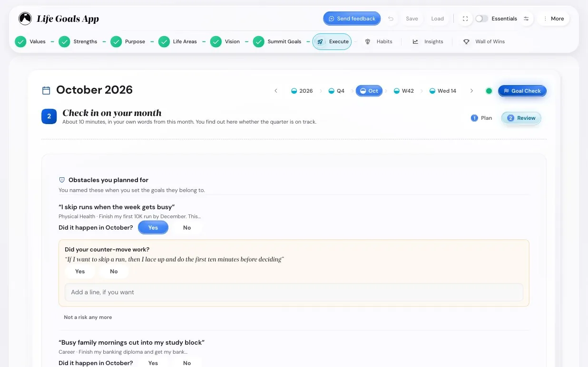This screenshot has height=367, width=588.
Task: Click the October 2026 heading
Action: (94, 90)
